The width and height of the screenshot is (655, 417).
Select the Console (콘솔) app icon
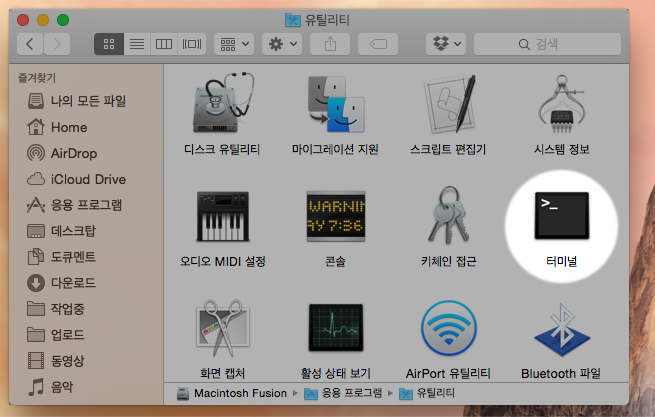[x=336, y=216]
